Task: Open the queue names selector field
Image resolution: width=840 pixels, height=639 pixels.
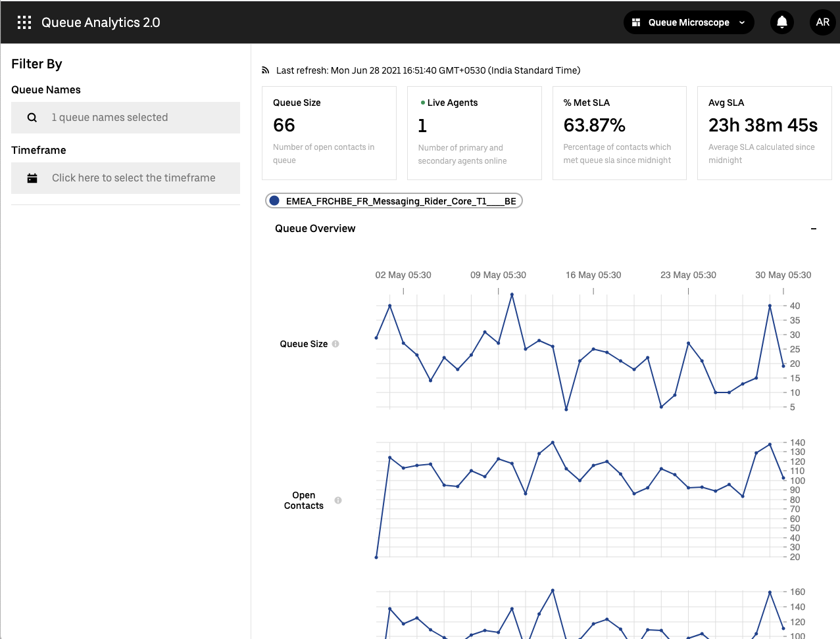Action: click(x=126, y=118)
